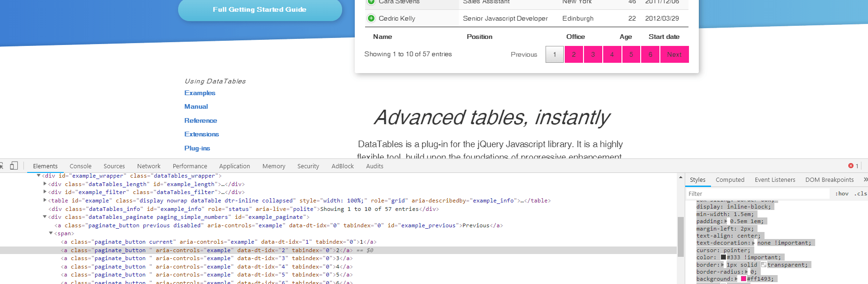Open color picker for #333 swatch
The image size is (868, 284).
pos(723,257)
